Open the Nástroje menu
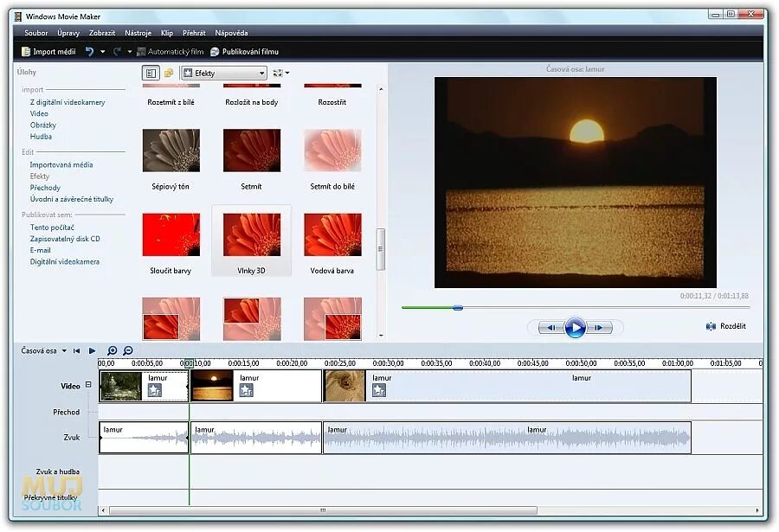This screenshot has width=779, height=532. (138, 33)
